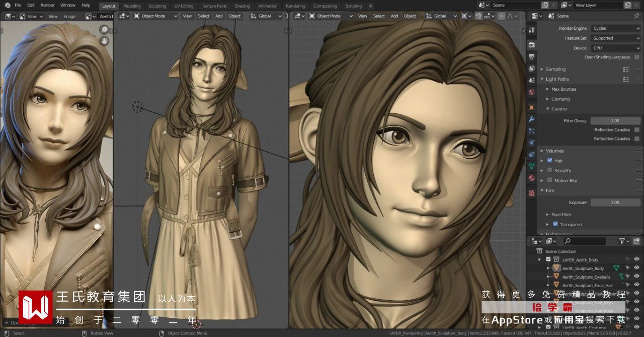
Task: Open the Object Constraints properties tab icon
Action: tap(531, 155)
